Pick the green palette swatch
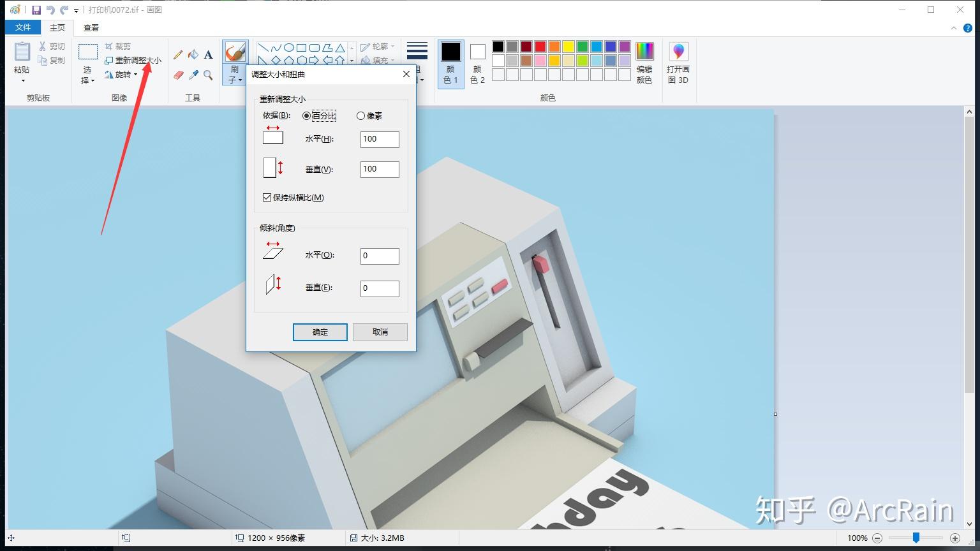Viewport: 980px width, 551px height. click(x=583, y=47)
